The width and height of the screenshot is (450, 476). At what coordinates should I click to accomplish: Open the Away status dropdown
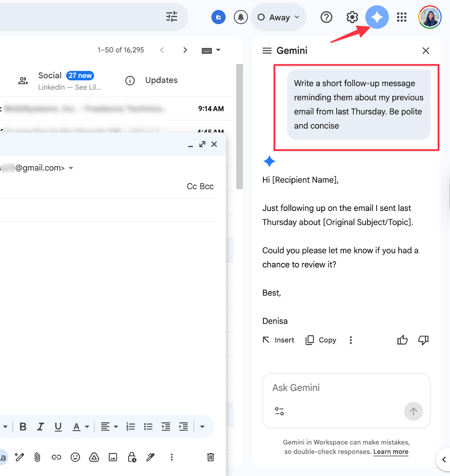tap(279, 17)
